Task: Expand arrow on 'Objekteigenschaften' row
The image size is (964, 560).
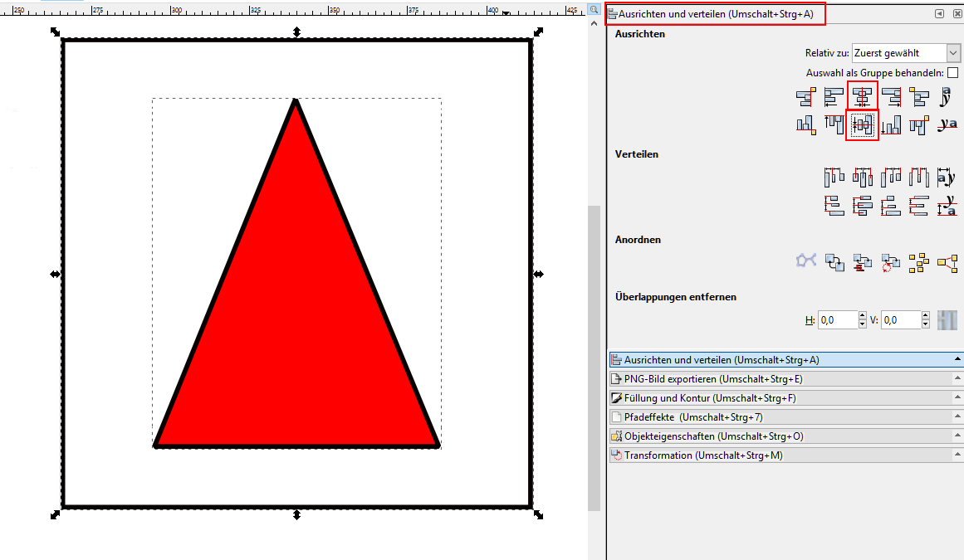Action: pyautogui.click(x=958, y=435)
